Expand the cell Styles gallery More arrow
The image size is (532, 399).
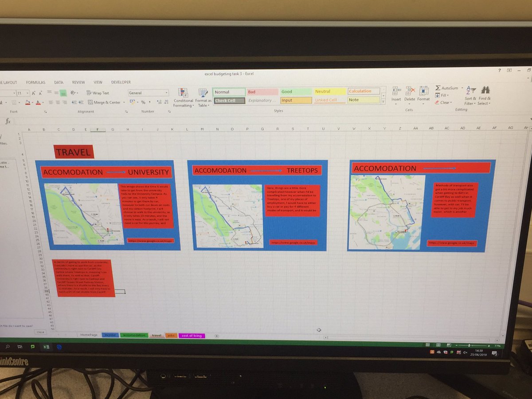tap(383, 101)
